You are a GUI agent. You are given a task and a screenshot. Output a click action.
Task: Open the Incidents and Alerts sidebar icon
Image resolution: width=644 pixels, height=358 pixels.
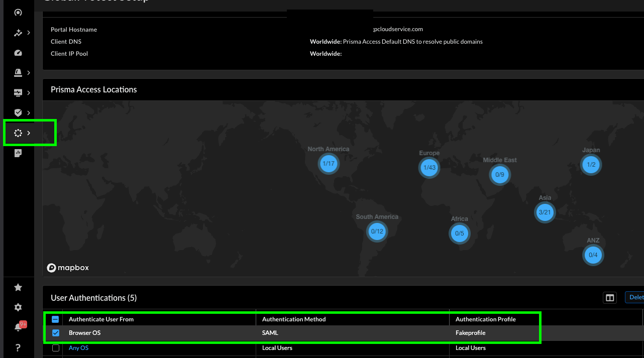[x=18, y=72]
